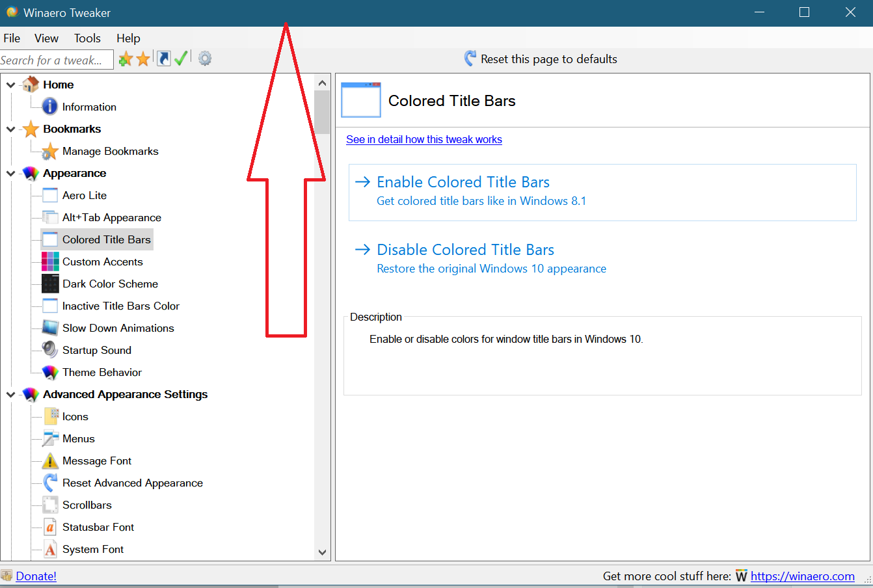
Task: Click the Theme Behavior icon
Action: click(50, 372)
